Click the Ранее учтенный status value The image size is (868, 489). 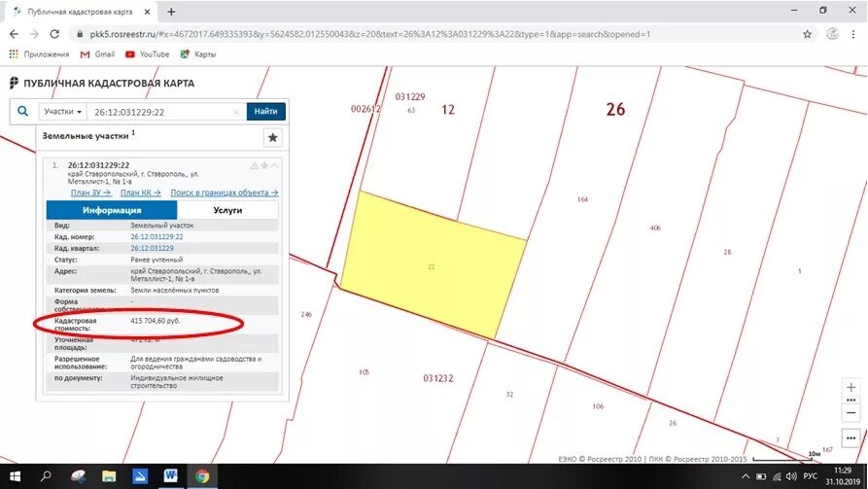pyautogui.click(x=156, y=260)
